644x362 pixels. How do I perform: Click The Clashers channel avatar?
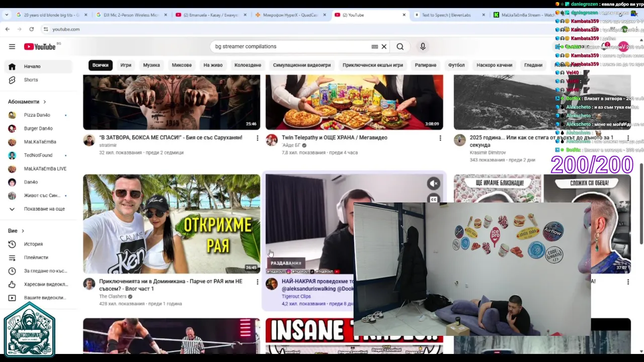coord(89,284)
